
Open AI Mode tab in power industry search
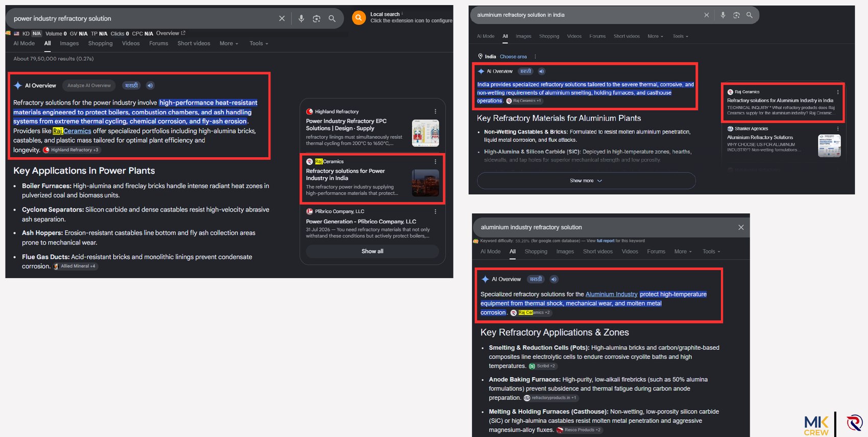[x=24, y=43]
